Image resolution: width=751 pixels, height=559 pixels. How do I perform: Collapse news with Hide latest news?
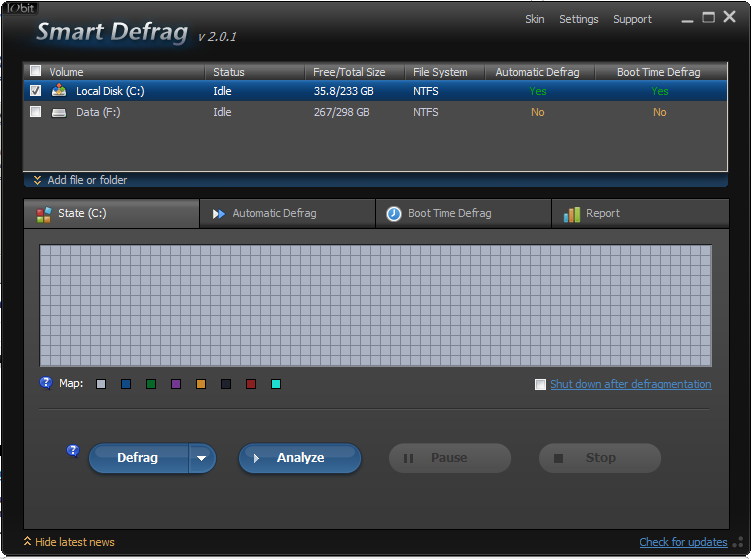(69, 542)
